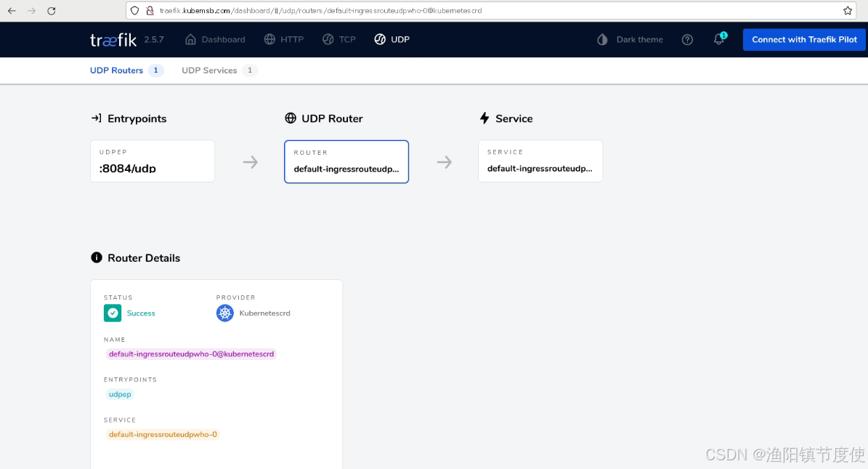Click the UDP Routers count badge
The image size is (868, 469).
click(x=156, y=71)
